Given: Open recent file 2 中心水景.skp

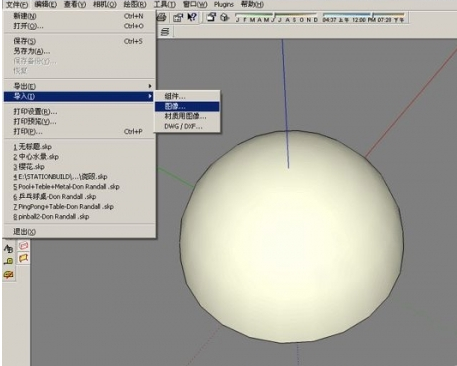Looking at the screenshot, I should (79, 157).
